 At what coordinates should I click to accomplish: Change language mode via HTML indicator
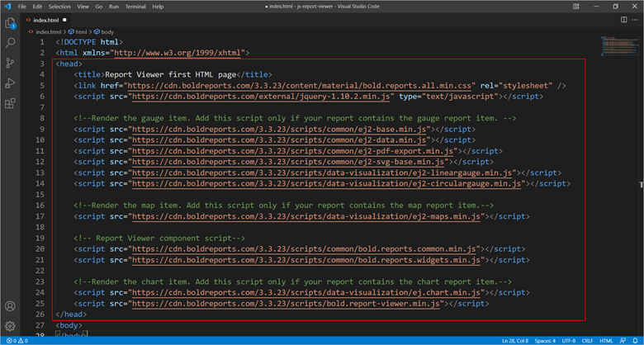(x=606, y=341)
